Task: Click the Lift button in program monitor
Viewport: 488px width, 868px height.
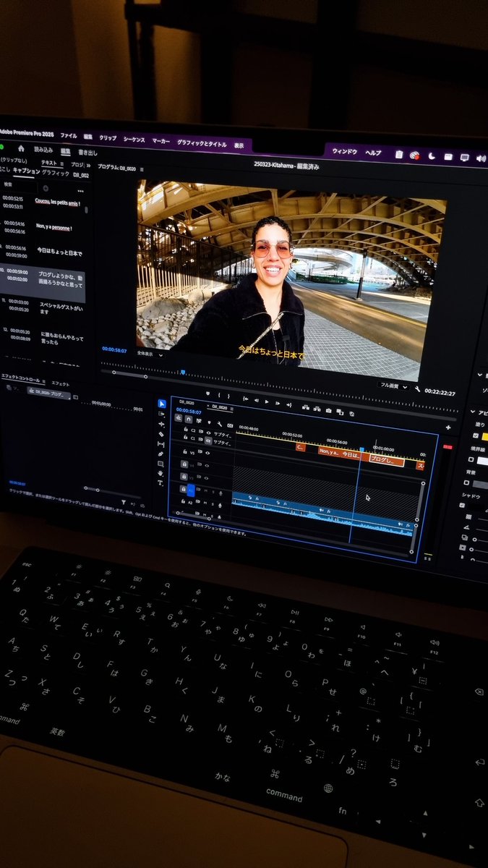Action: tap(305, 407)
